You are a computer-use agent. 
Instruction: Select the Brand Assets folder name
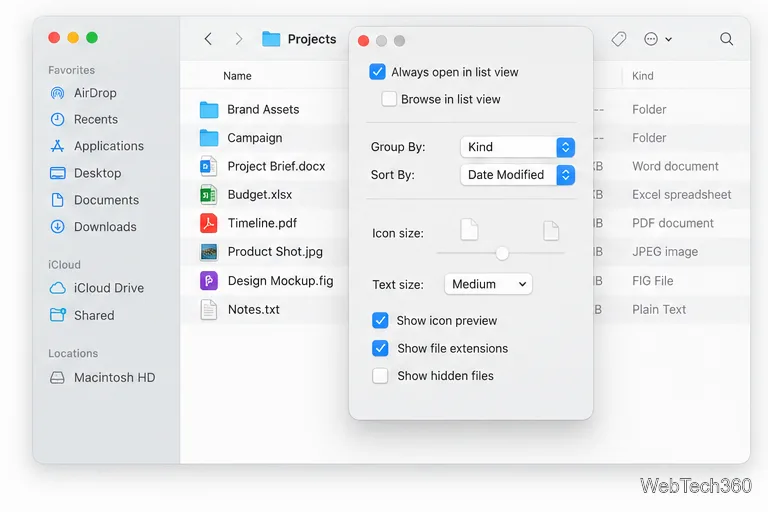[x=263, y=110]
